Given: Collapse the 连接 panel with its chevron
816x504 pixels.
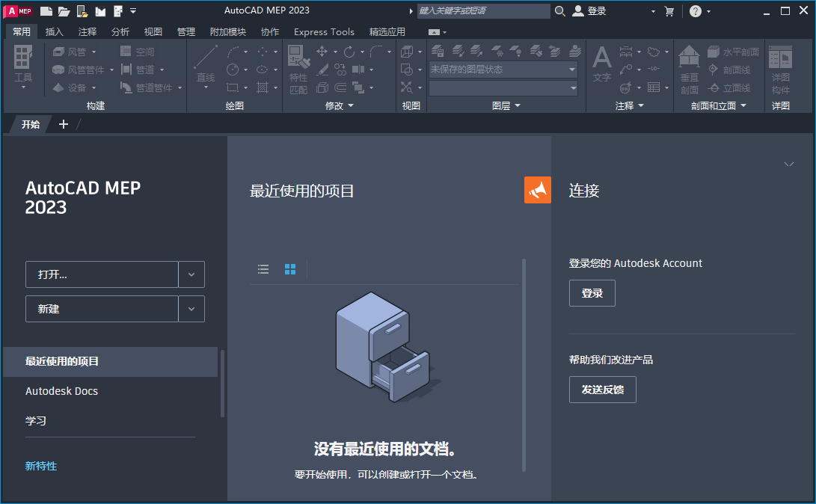Looking at the screenshot, I should click(x=789, y=164).
